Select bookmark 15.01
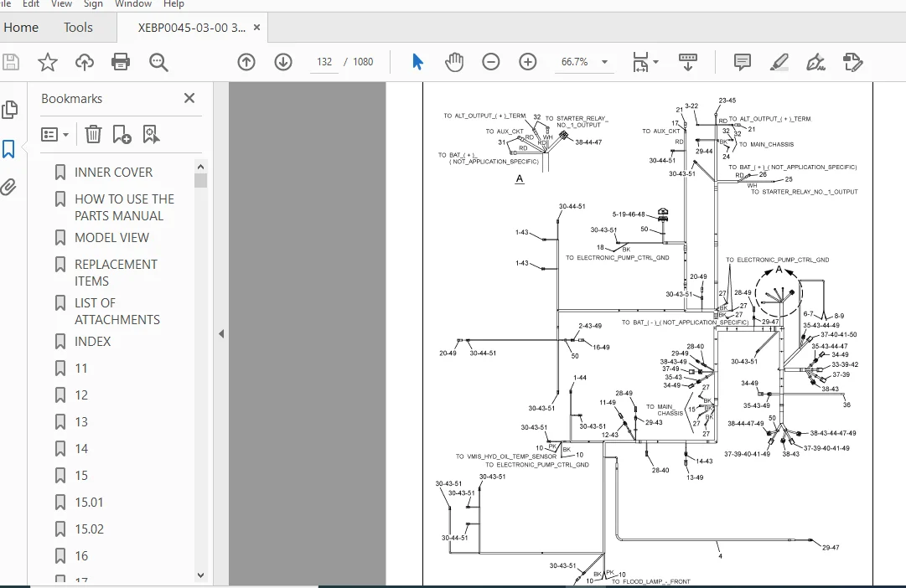The image size is (906, 588). pos(89,503)
